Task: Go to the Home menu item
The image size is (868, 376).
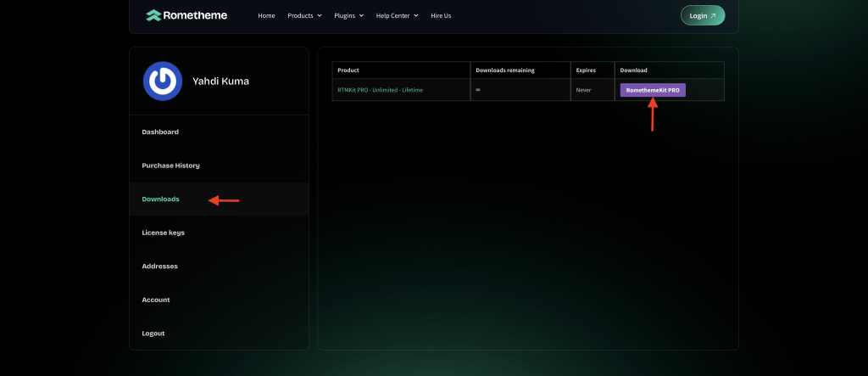Action: pyautogui.click(x=266, y=15)
